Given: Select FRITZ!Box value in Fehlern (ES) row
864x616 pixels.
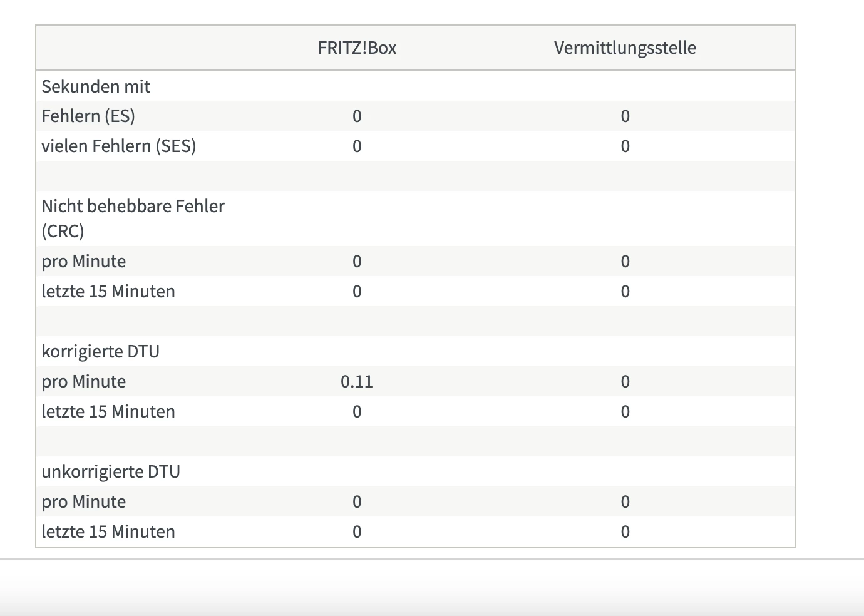Looking at the screenshot, I should [357, 116].
